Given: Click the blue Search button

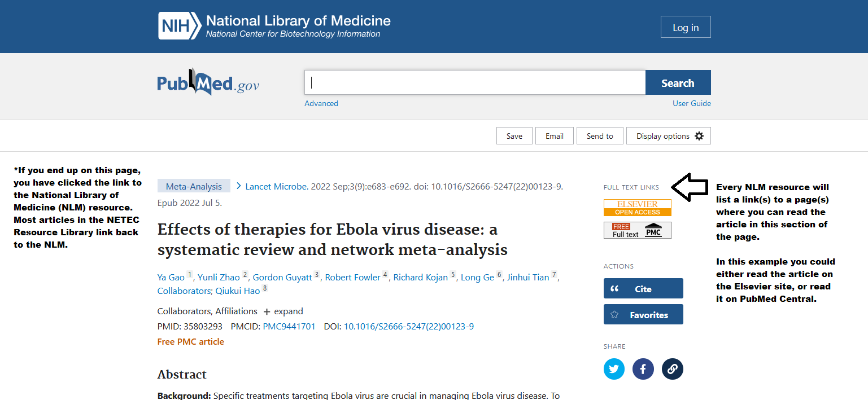Looking at the screenshot, I should pyautogui.click(x=678, y=83).
